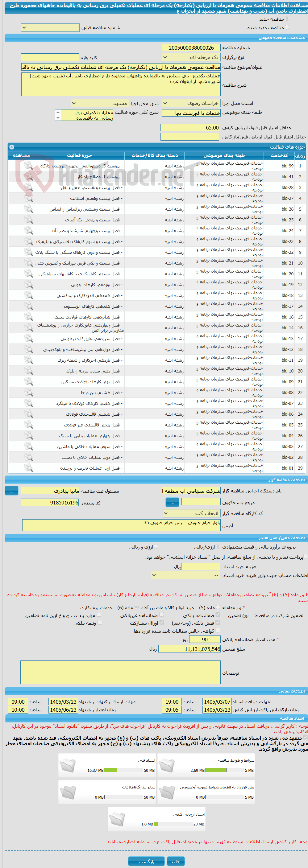
Task: Open the اسناد ارزیابی کیفی folder icon
Action: tap(117, 819)
